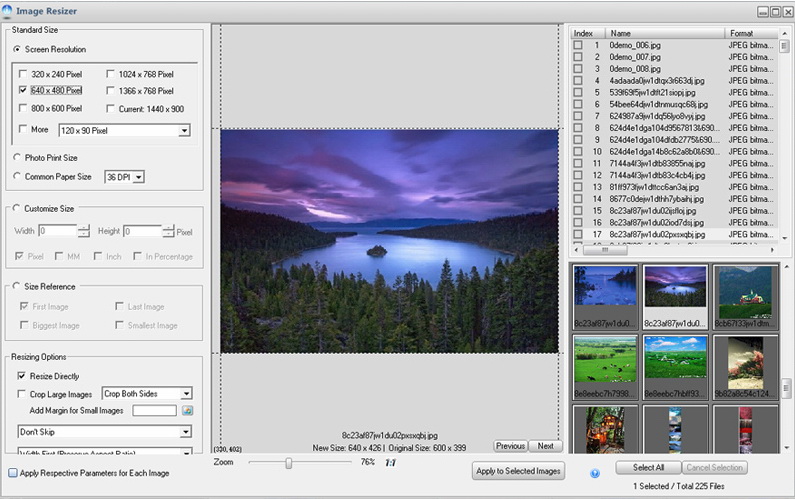Select the Photo Print Size radio button
795x499 pixels.
pos(17,157)
